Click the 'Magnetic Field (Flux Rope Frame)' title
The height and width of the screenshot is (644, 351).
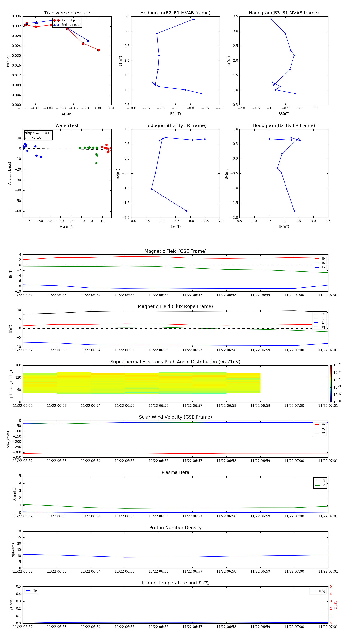pos(175,307)
